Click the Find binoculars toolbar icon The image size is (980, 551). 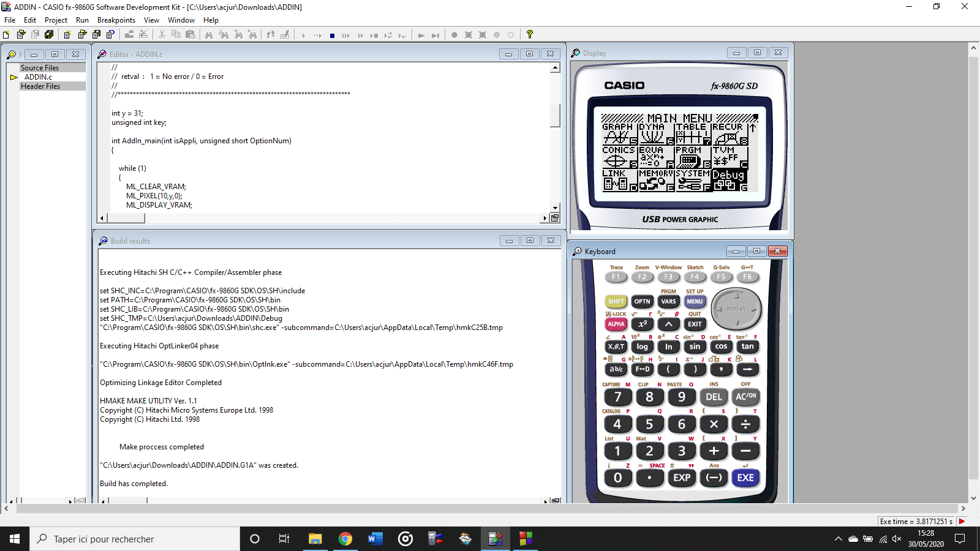coord(209,35)
